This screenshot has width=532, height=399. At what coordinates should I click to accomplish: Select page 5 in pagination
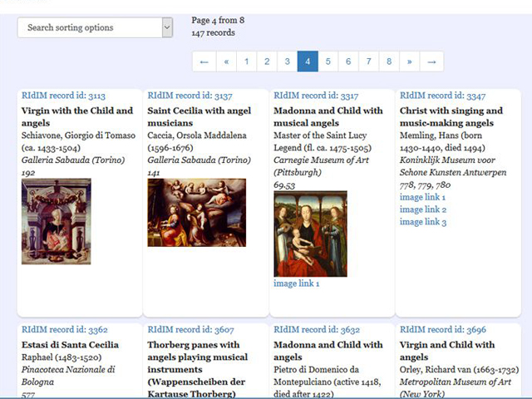pyautogui.click(x=328, y=62)
